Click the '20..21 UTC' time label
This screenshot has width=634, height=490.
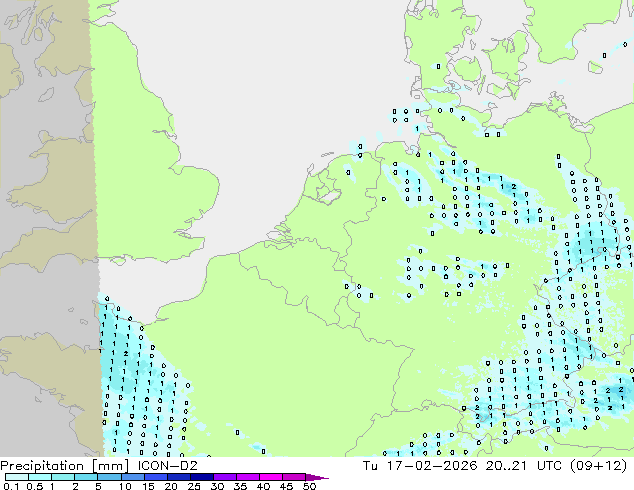[526, 466]
